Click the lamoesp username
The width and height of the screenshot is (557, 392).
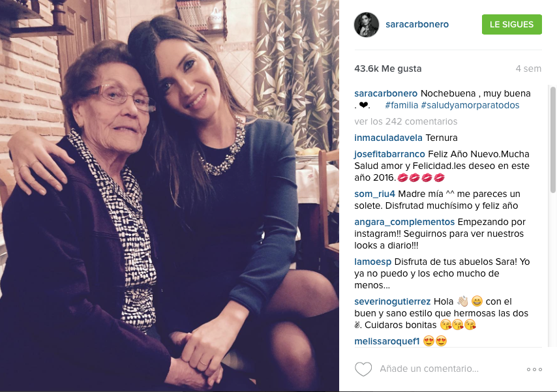click(372, 262)
